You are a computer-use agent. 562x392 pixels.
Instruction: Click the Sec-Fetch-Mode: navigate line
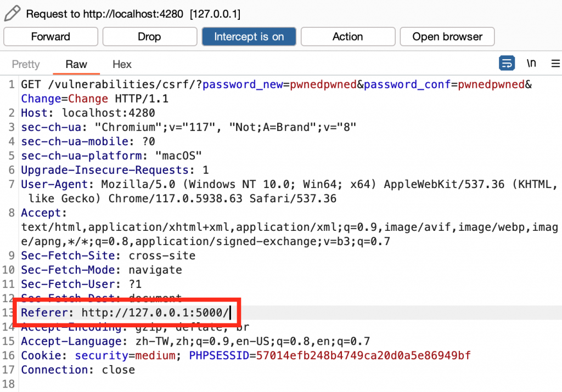click(x=102, y=270)
